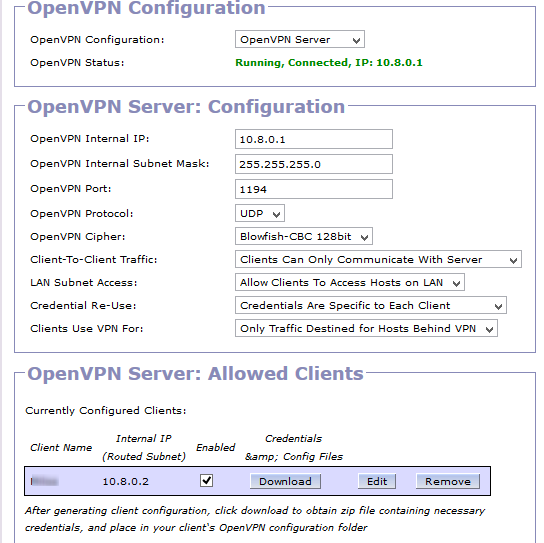Click the 'LAN Subnet Access:' label

(84, 282)
